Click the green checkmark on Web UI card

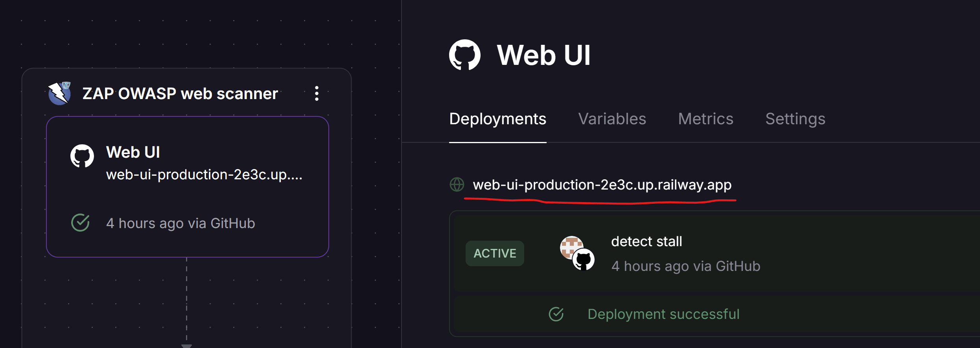pos(80,223)
